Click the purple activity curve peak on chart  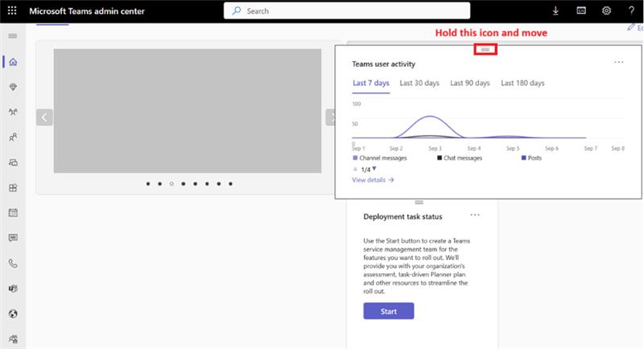click(431, 117)
